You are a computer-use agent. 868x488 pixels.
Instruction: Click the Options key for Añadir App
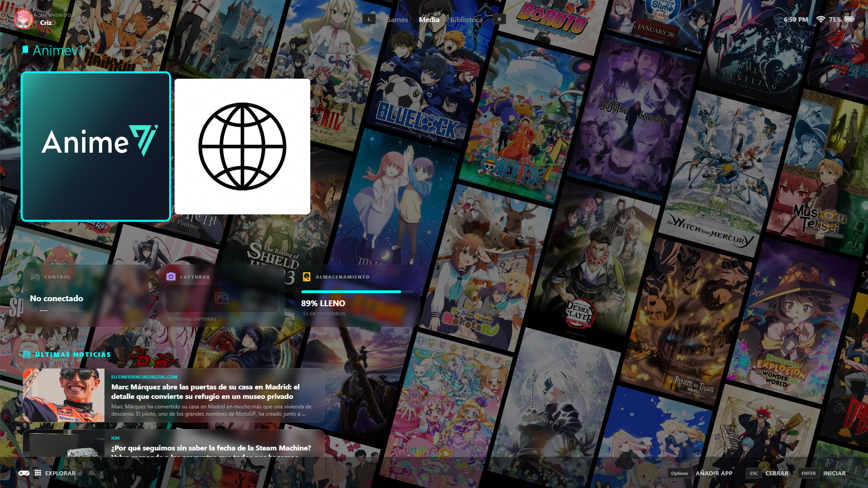coord(679,473)
